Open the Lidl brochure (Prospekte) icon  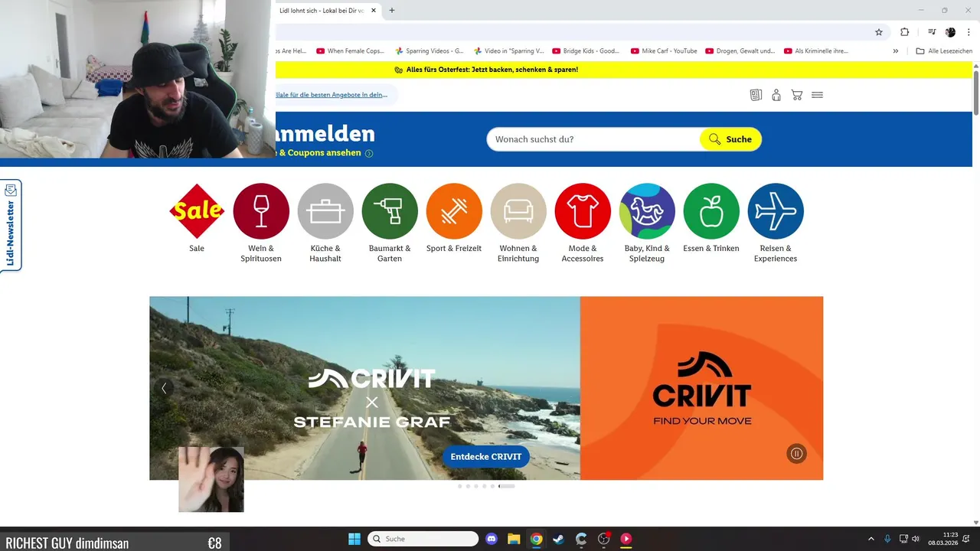click(x=756, y=95)
